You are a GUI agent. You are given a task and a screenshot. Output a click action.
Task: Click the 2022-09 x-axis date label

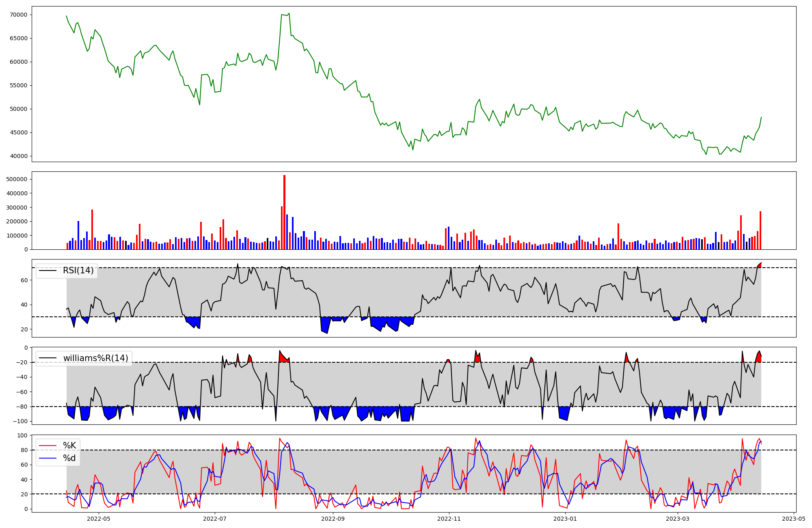pos(333,518)
